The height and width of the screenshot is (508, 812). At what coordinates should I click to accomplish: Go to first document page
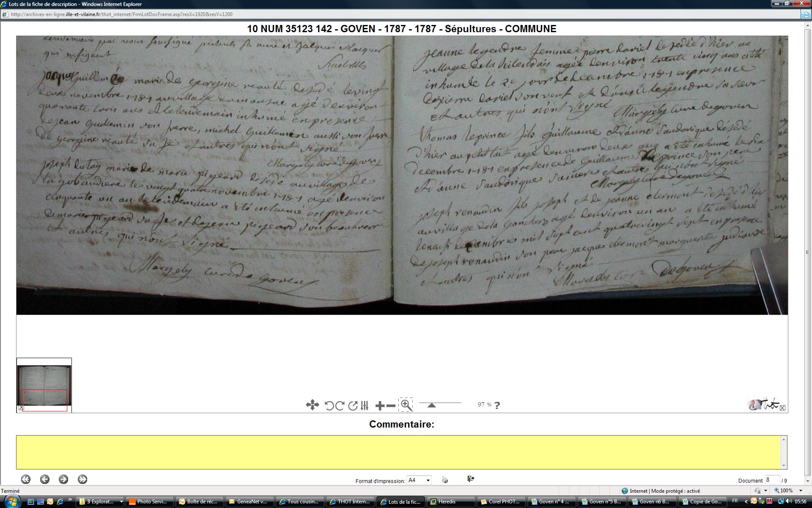click(25, 479)
